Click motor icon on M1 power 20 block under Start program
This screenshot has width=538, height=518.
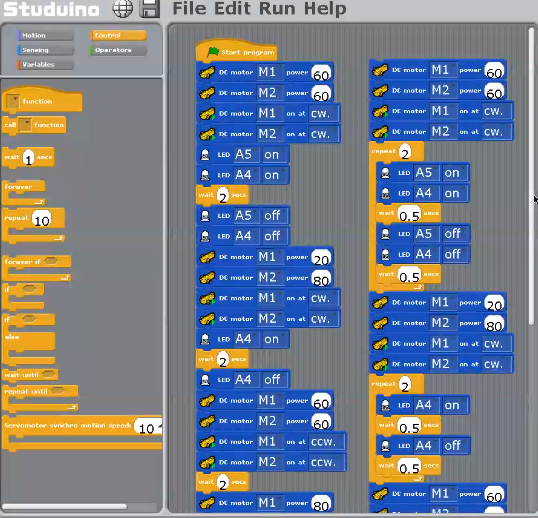tap(207, 257)
